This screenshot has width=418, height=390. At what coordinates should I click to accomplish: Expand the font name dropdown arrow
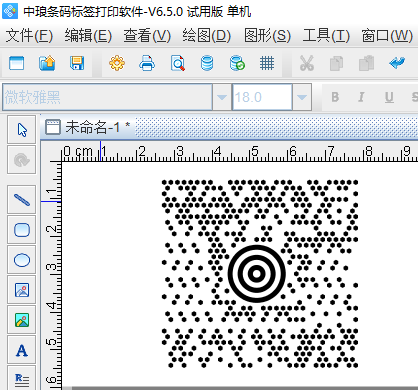click(222, 97)
